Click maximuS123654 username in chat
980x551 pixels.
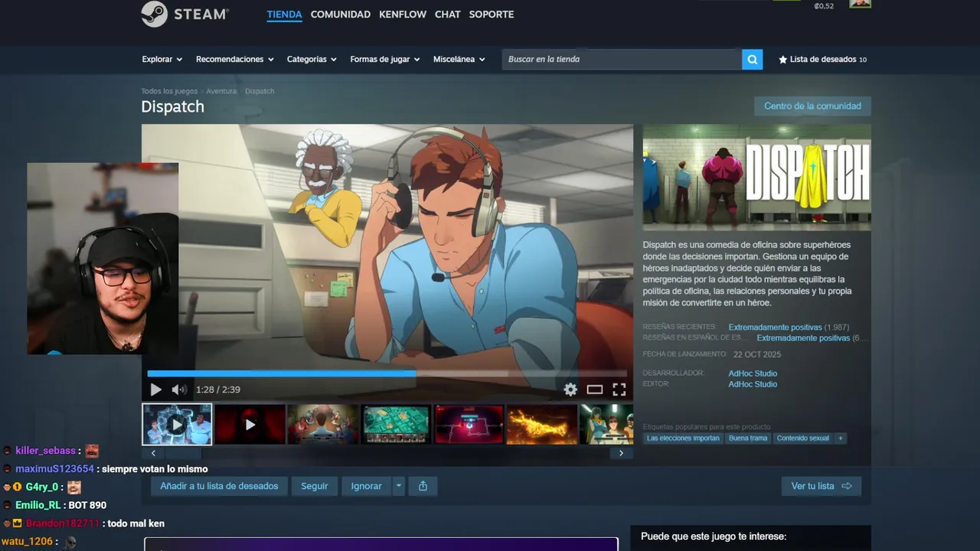(54, 469)
